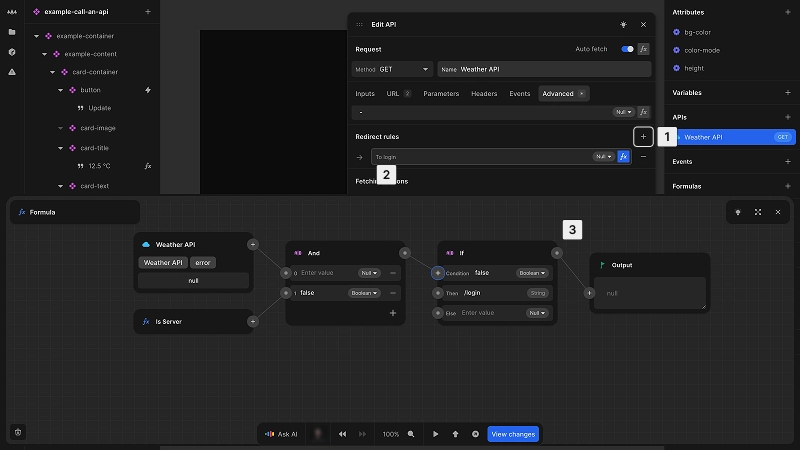Click the zoom magnifier icon beside 100%

click(x=411, y=434)
